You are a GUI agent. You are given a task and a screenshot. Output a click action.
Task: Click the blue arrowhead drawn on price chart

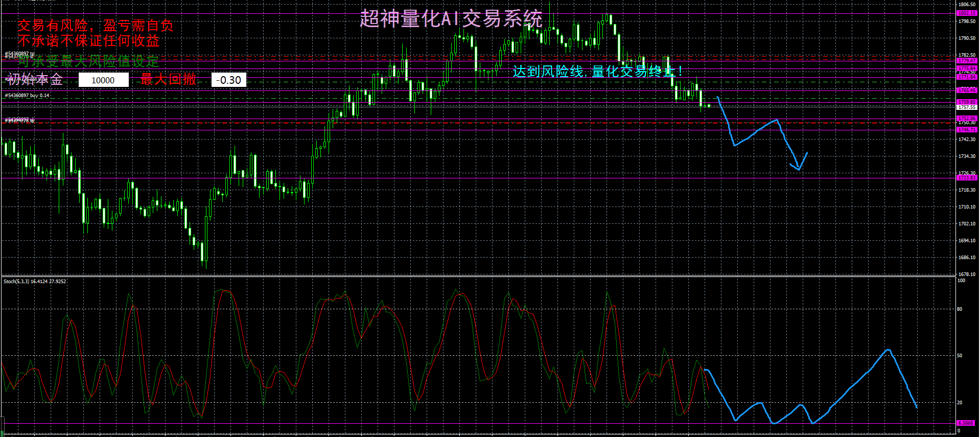[x=798, y=167]
